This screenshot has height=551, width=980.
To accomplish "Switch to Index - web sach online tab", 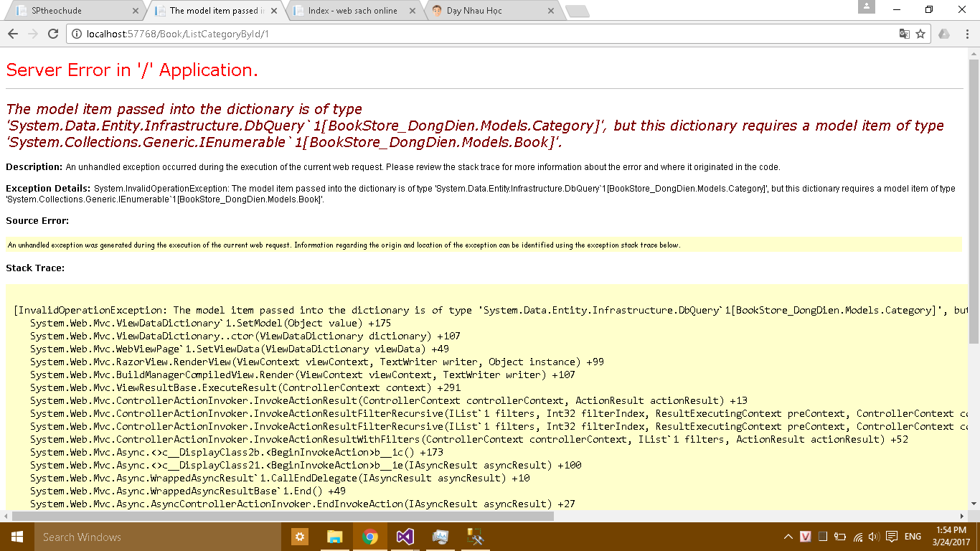I will [x=352, y=11].
